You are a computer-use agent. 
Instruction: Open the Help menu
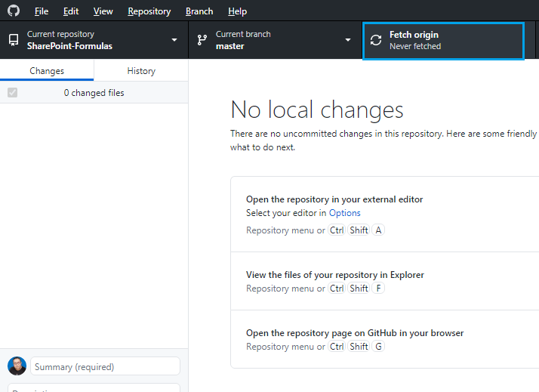coord(237,11)
